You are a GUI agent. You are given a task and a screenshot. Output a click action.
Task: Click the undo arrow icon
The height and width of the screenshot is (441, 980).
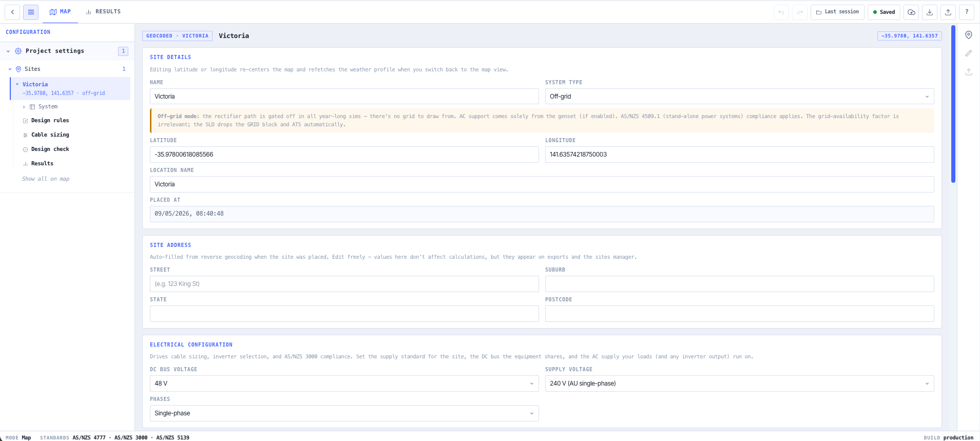(x=781, y=12)
